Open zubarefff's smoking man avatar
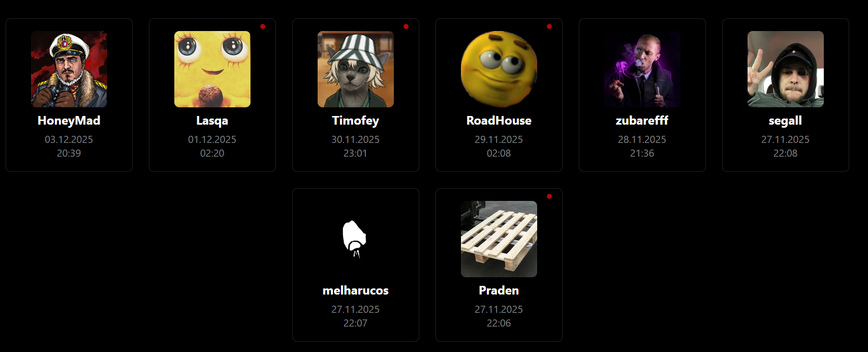Screen dimensions: 868x352 point(642,69)
